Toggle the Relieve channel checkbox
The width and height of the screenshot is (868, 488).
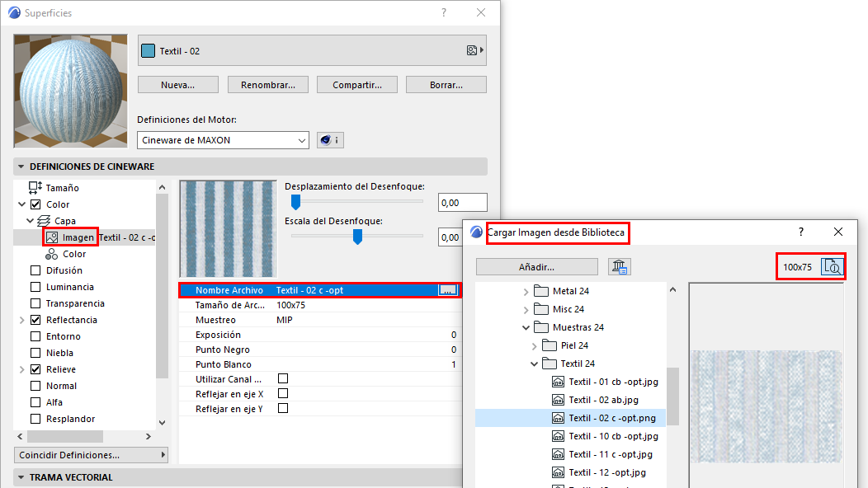point(35,369)
